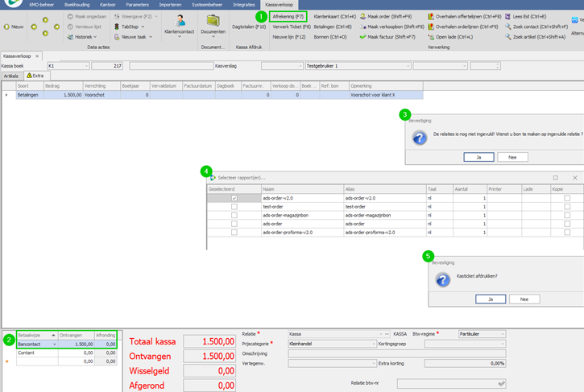Check Geselecteerd for test-order
The width and height of the screenshot is (584, 392).
point(234,207)
